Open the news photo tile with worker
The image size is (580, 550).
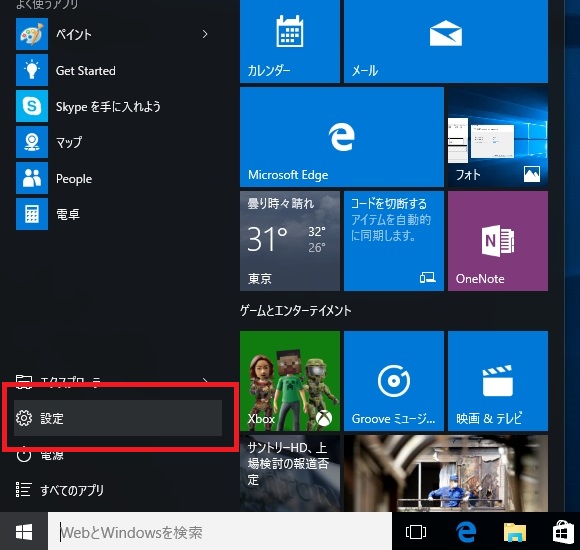pyautogui.click(x=446, y=473)
